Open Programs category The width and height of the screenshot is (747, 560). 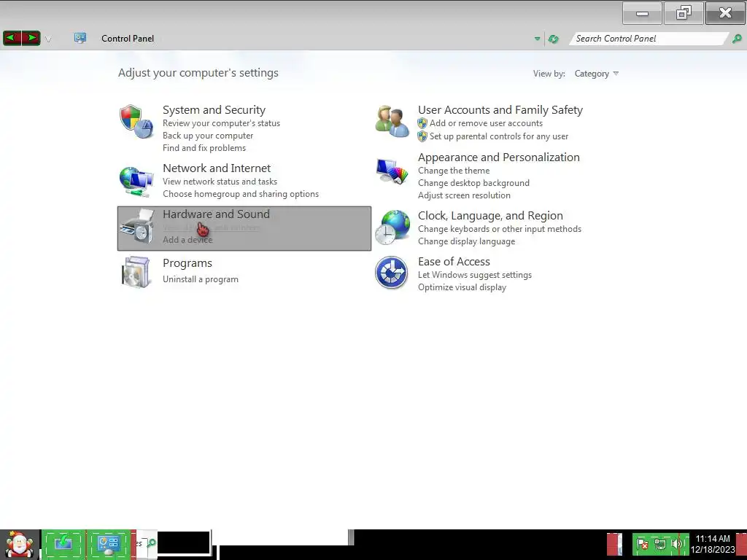coord(187,263)
